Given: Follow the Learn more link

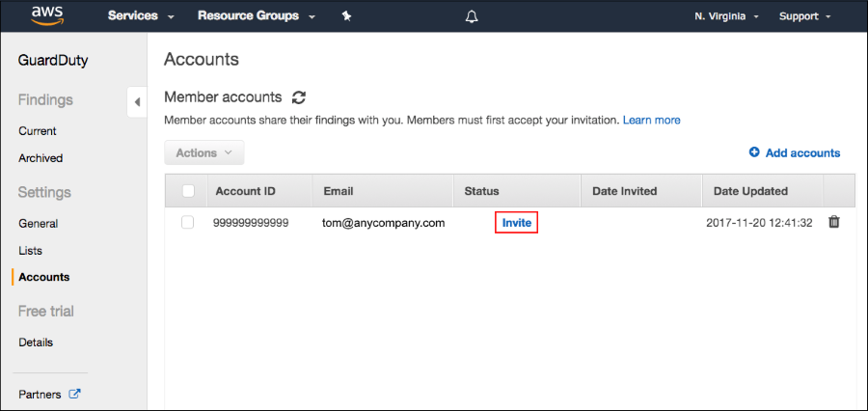Looking at the screenshot, I should tap(652, 120).
